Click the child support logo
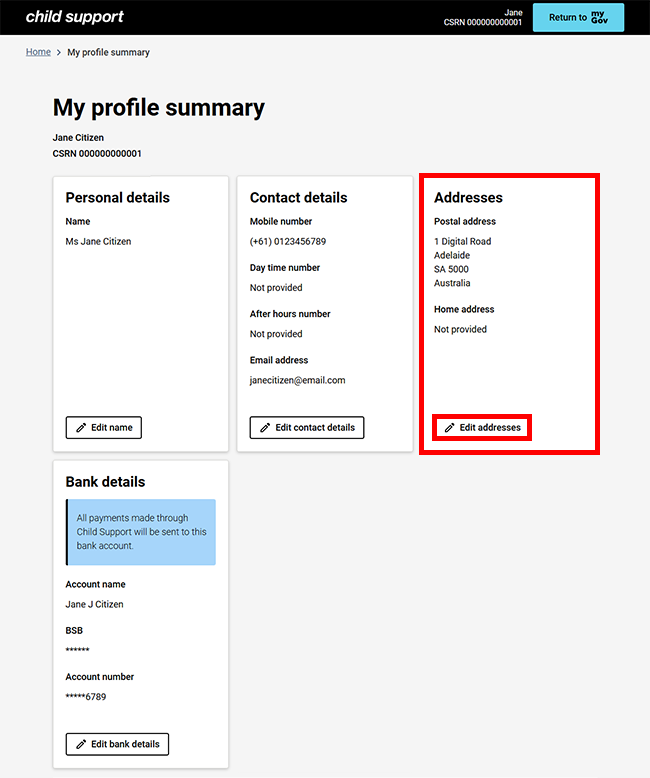 tap(75, 17)
